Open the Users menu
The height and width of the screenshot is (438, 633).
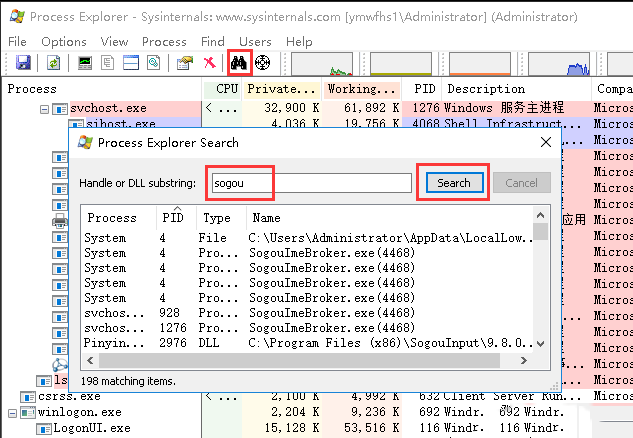[255, 42]
